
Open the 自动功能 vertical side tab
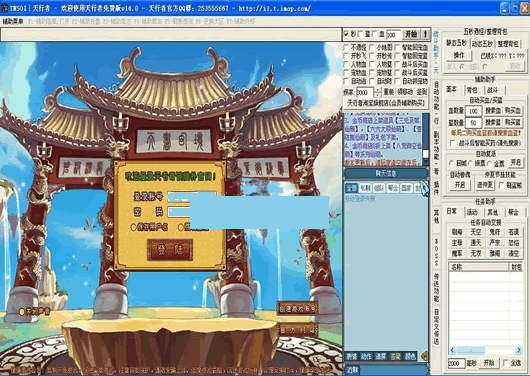pyautogui.click(x=436, y=103)
